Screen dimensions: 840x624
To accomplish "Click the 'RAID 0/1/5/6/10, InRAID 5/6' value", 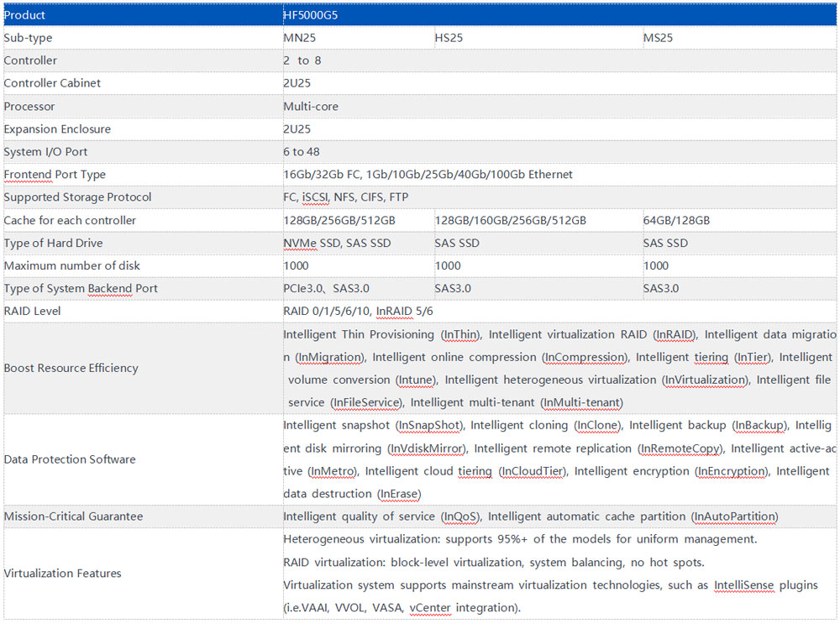I will [358, 312].
